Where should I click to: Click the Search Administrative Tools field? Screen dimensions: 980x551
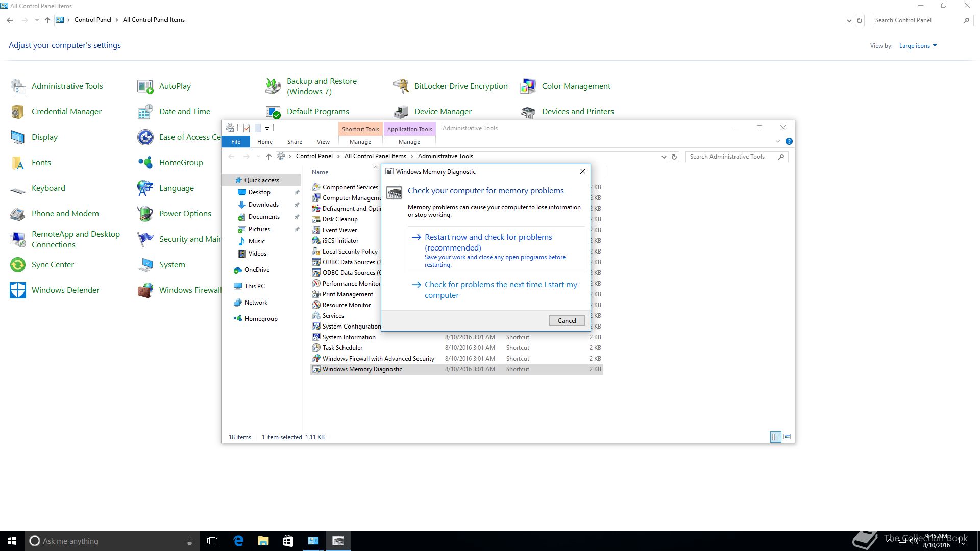pos(732,157)
